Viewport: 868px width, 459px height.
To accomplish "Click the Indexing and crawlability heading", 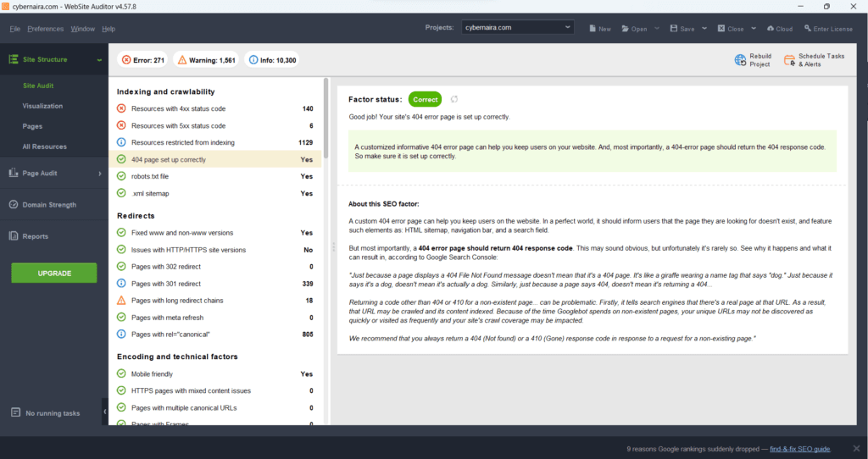I will 165,91.
